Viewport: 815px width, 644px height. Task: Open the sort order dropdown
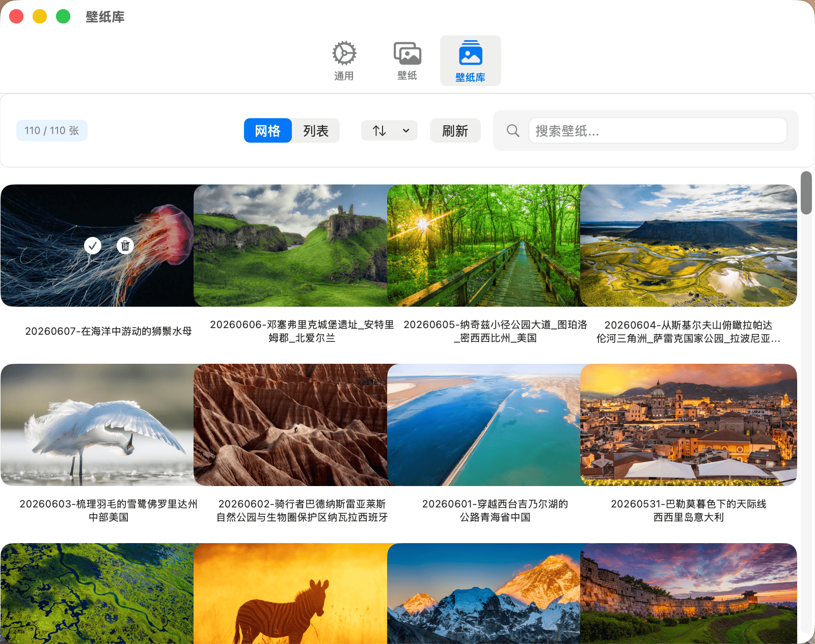[x=389, y=130]
